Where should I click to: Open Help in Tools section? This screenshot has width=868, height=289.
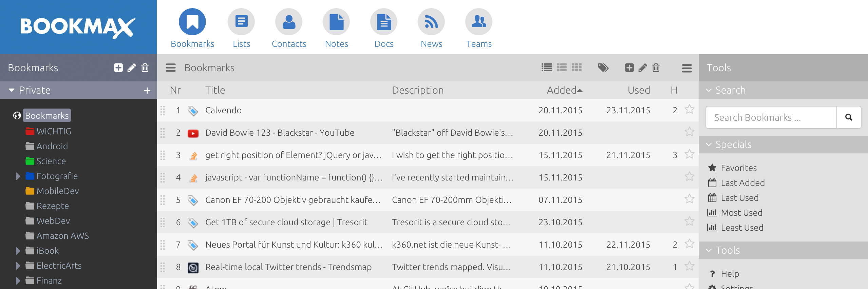pos(724,274)
